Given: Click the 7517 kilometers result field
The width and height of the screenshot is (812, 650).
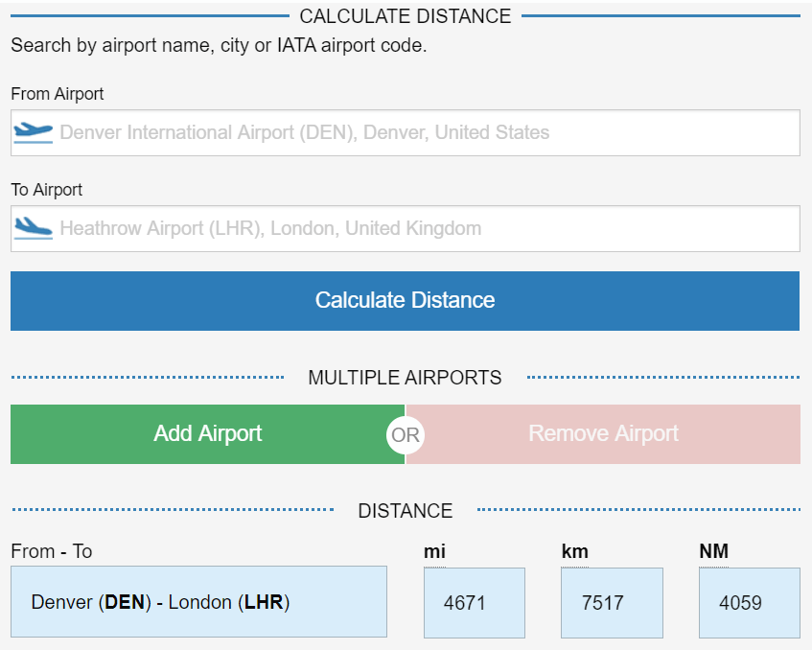Looking at the screenshot, I should (x=612, y=602).
